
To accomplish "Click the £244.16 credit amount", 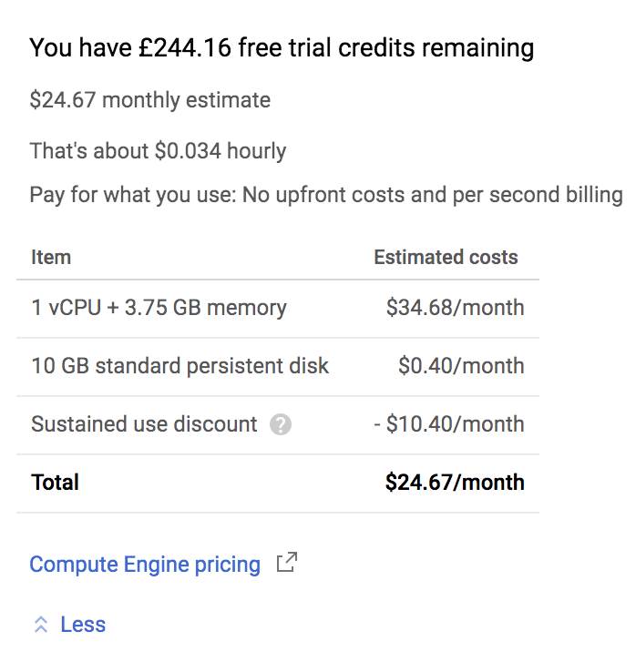I will (x=184, y=47).
